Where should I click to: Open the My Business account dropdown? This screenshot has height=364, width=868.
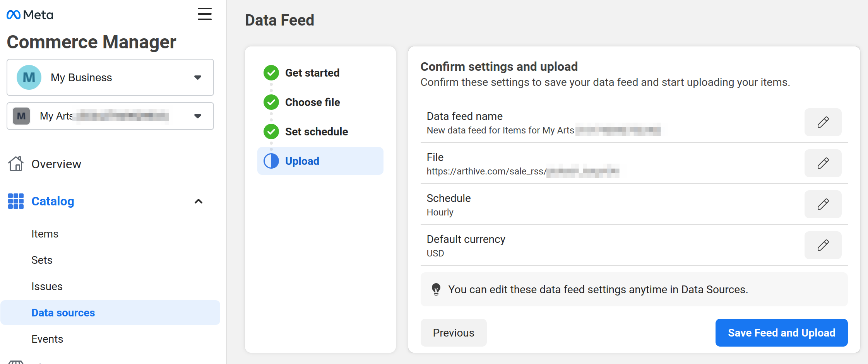(x=110, y=77)
